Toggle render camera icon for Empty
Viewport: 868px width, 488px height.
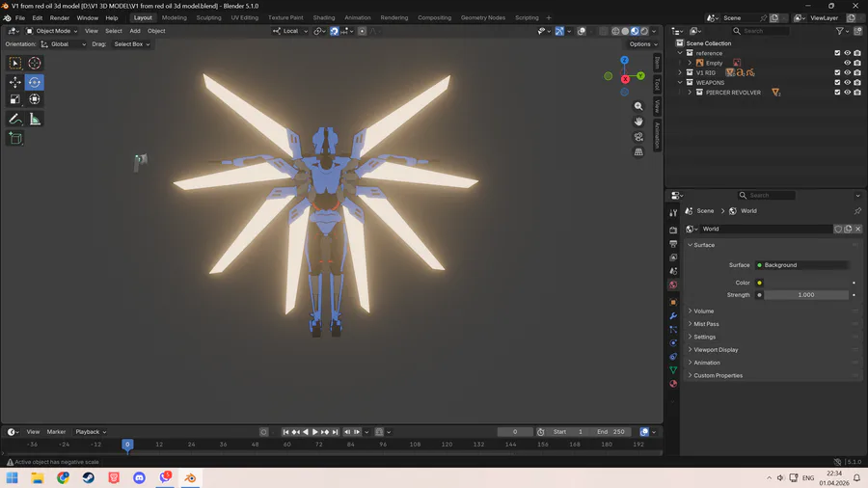tap(857, 63)
